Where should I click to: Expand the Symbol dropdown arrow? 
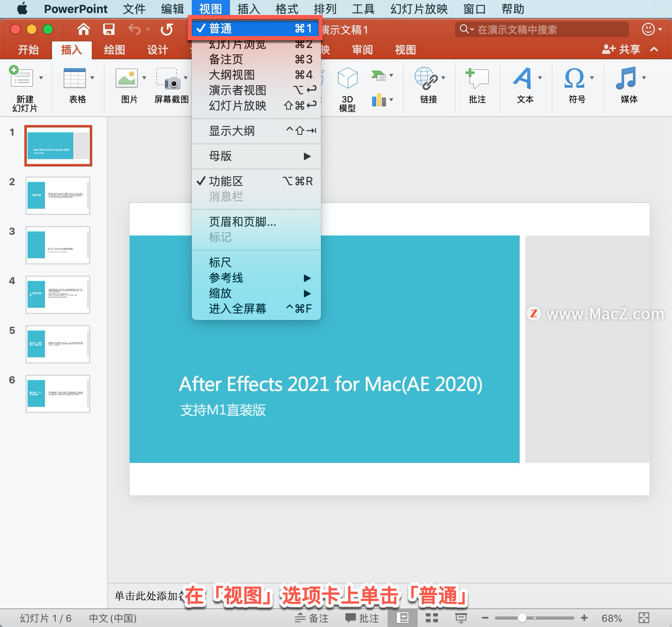click(x=592, y=78)
